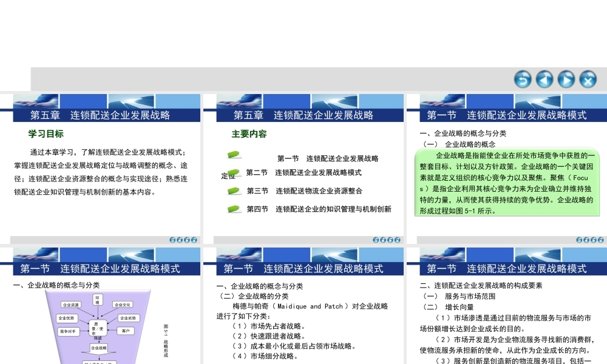Click the green tag icon next to 第三节
607x364 pixels.
[232, 190]
